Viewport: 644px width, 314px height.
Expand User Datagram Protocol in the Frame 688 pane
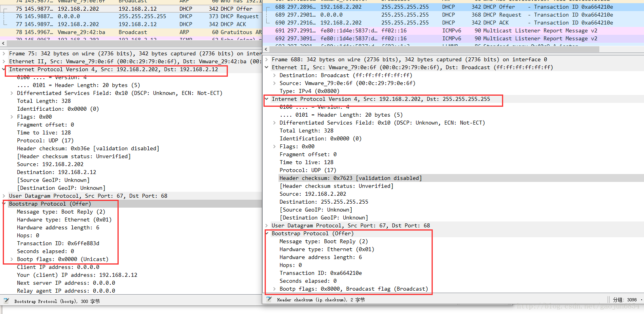[267, 225]
